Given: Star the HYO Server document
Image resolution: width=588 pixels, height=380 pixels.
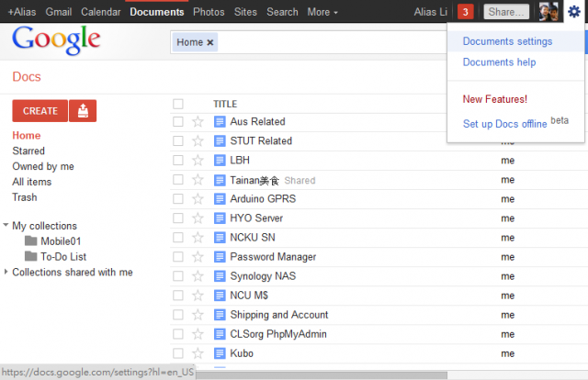Looking at the screenshot, I should pos(198,218).
